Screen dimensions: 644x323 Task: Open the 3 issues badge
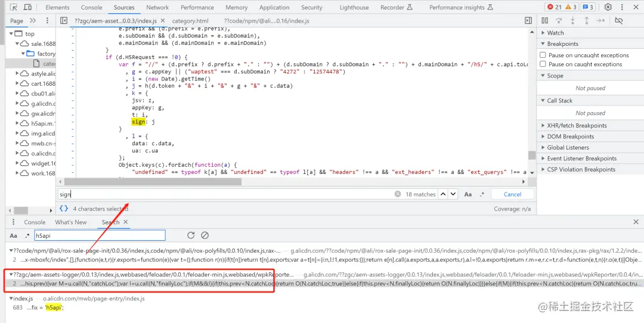coord(588,7)
